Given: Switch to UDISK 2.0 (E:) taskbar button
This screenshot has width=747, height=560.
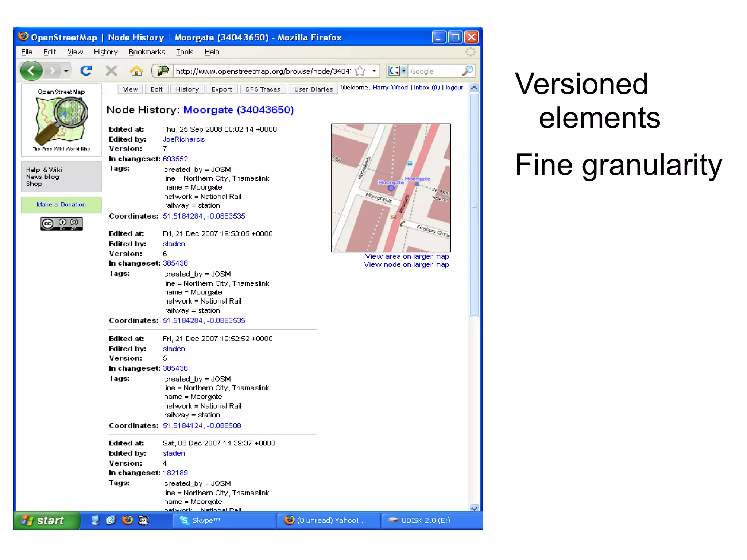Looking at the screenshot, I should [x=431, y=521].
